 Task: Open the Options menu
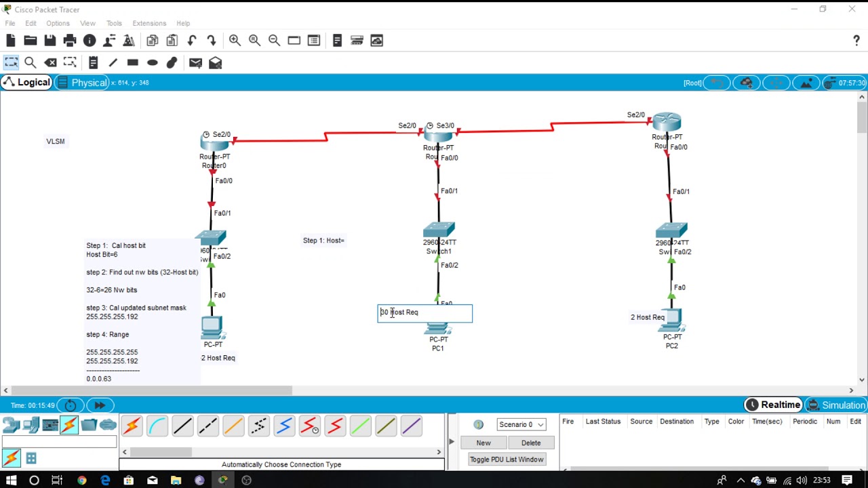58,23
